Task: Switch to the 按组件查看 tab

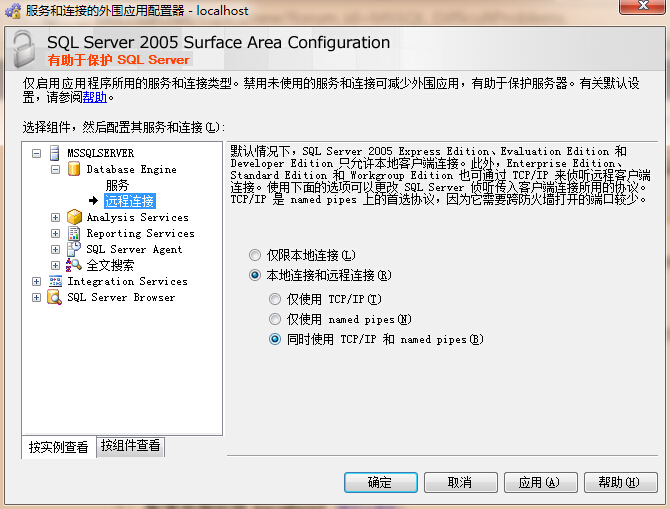Action: (x=130, y=446)
